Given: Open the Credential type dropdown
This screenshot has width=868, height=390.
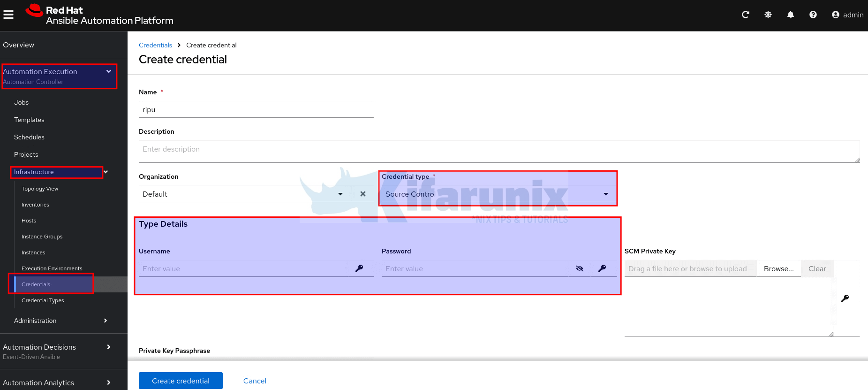Looking at the screenshot, I should click(498, 194).
